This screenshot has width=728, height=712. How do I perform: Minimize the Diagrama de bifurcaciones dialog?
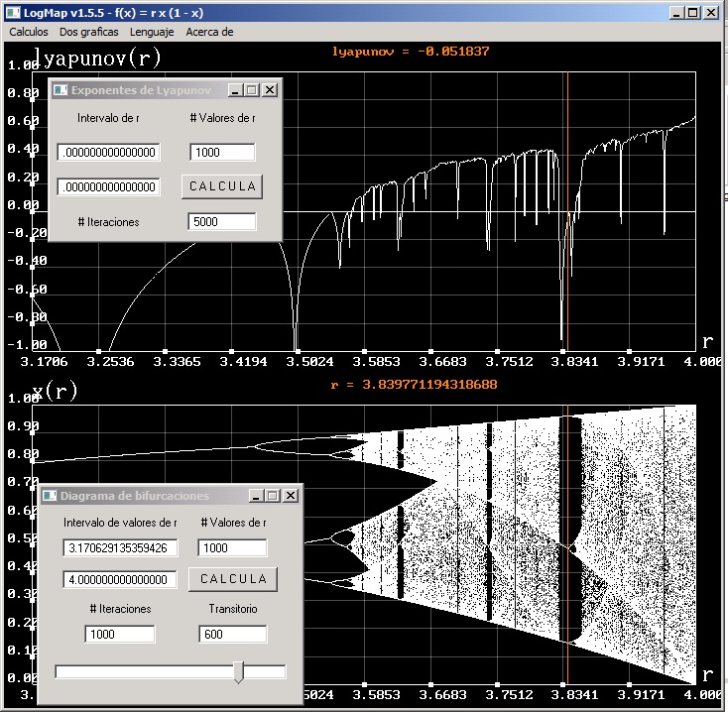[x=256, y=495]
